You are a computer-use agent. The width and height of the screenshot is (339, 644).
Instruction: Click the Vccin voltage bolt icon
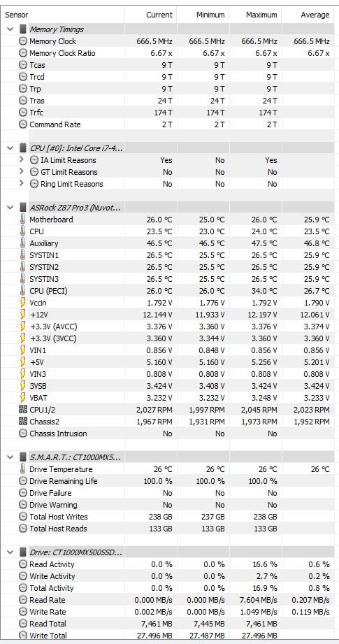coord(23,303)
